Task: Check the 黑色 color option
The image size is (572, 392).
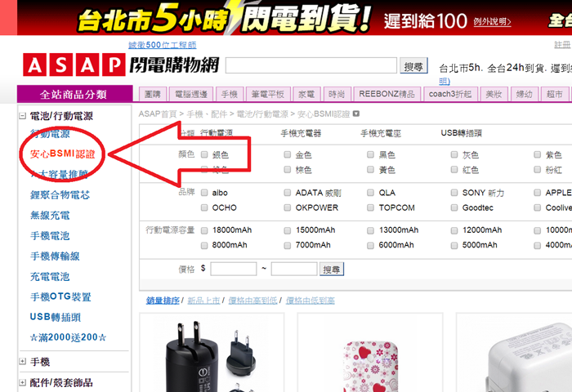Action: coord(371,154)
